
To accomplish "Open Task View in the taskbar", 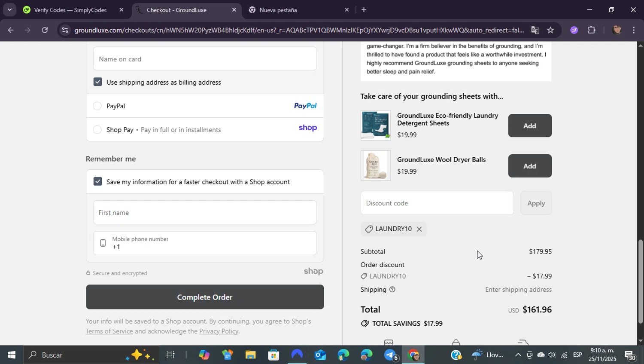I will coord(170,355).
